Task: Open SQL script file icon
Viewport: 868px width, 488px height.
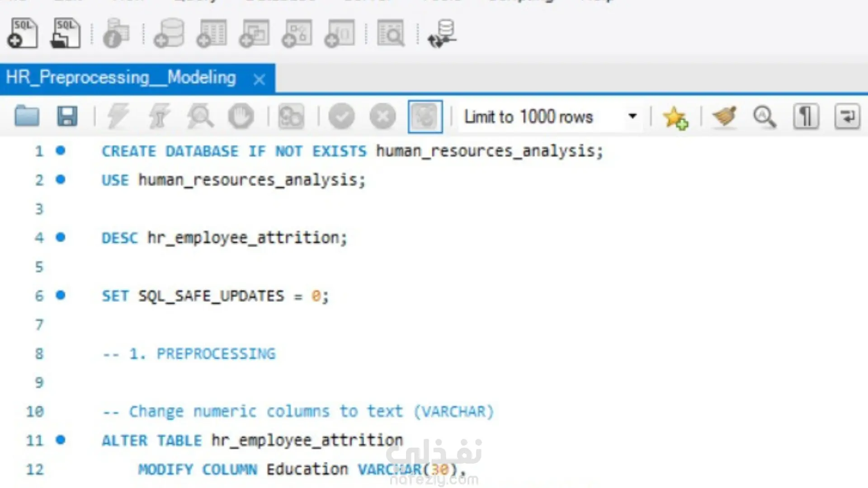Action: (x=66, y=33)
